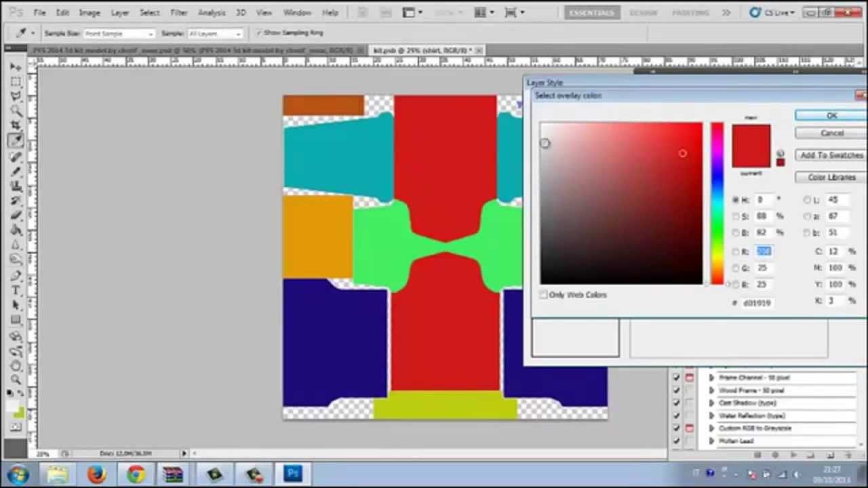Enable the Only Web Colors checkbox
This screenshot has width=868, height=488.
click(543, 295)
